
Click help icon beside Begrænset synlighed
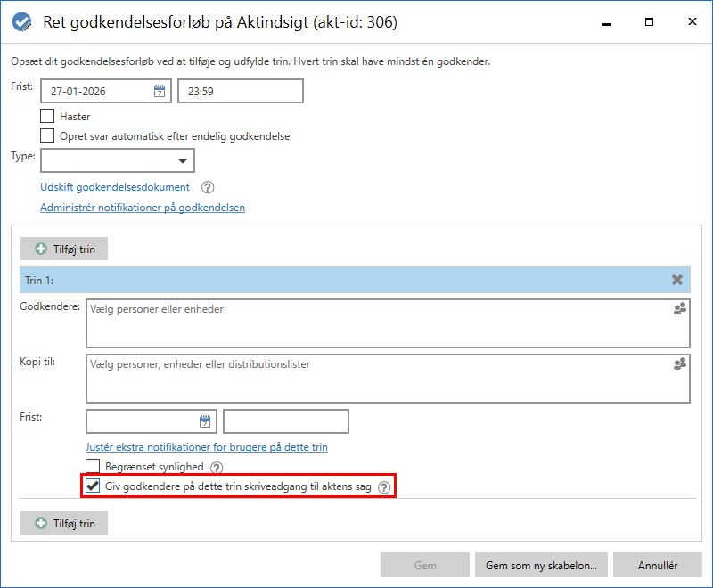coord(217,467)
